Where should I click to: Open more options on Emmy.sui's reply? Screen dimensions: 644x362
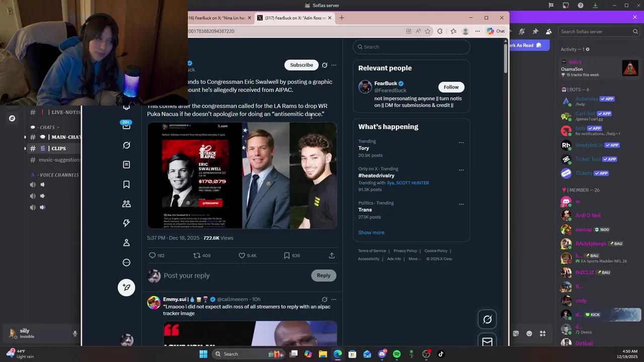[334, 299]
